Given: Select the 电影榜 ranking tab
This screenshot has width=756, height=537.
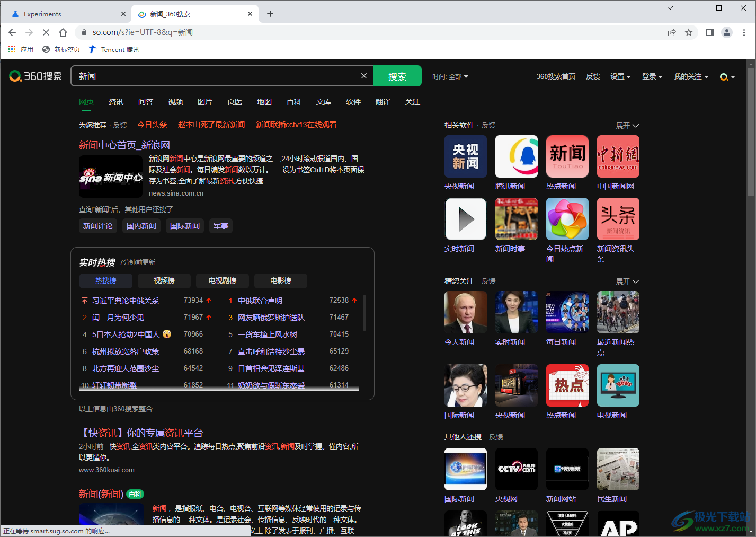Looking at the screenshot, I should tap(281, 280).
